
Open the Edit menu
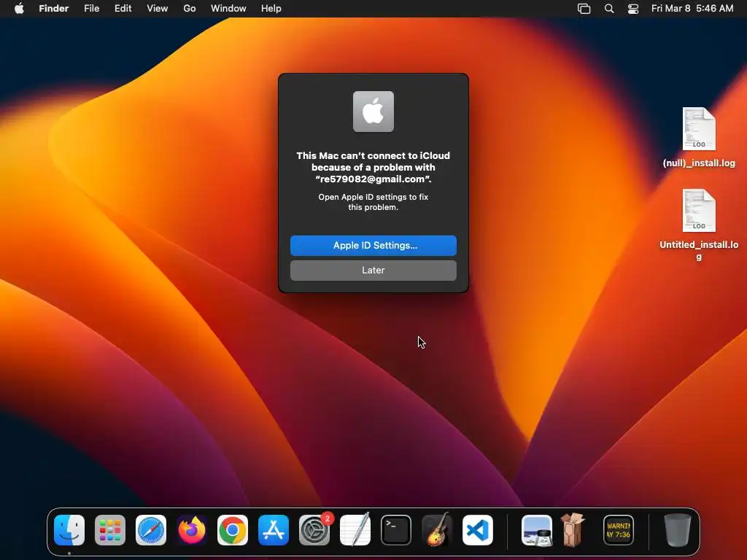pos(123,9)
